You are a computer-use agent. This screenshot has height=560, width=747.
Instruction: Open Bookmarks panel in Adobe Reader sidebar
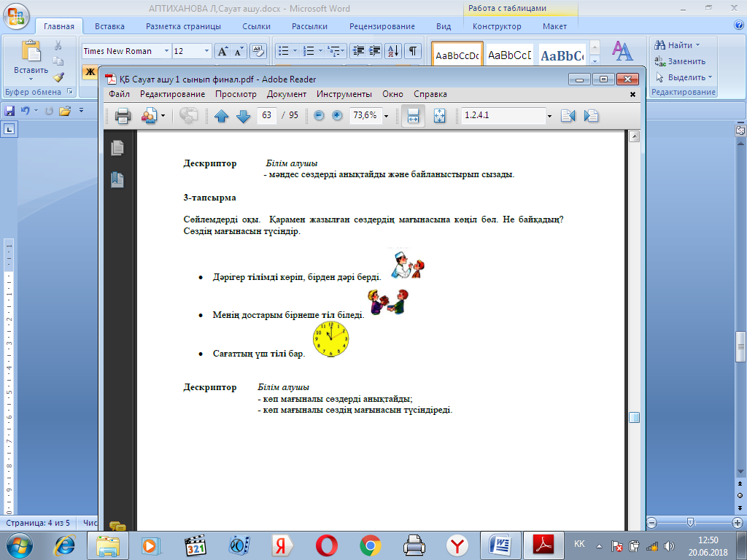[117, 179]
